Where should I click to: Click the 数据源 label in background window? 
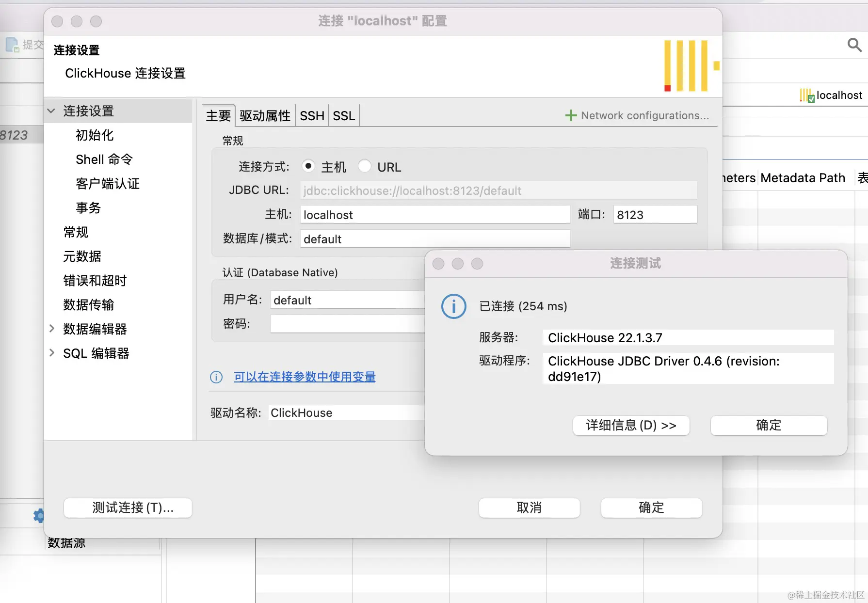tap(66, 543)
